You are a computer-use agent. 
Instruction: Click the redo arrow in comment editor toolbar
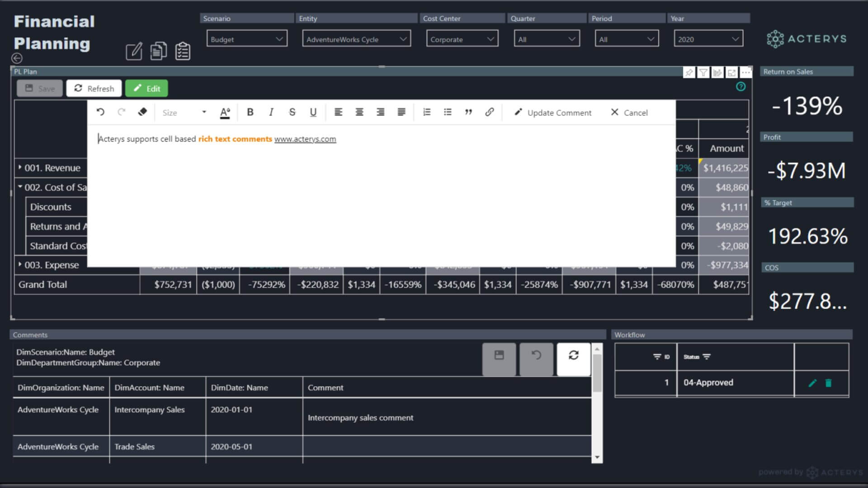(x=121, y=112)
